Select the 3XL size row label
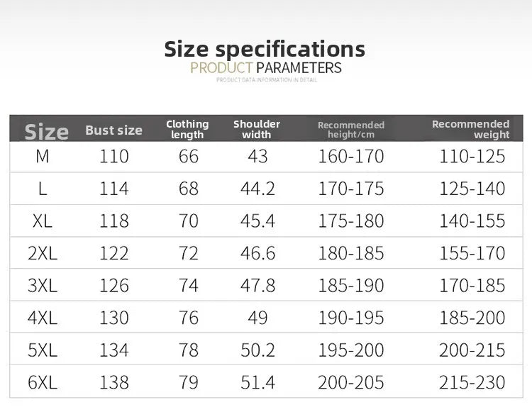The width and height of the screenshot is (532, 407). [x=43, y=286]
